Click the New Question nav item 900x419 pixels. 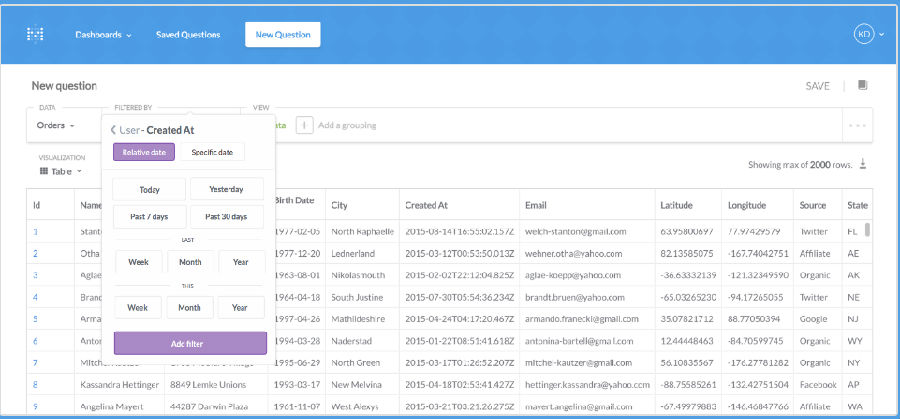coord(282,35)
